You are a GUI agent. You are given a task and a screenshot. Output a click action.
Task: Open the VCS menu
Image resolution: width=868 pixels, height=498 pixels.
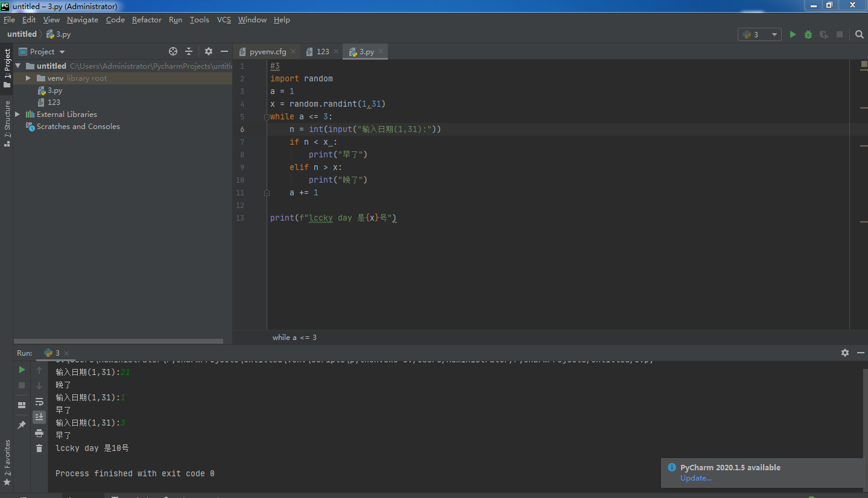pos(224,20)
